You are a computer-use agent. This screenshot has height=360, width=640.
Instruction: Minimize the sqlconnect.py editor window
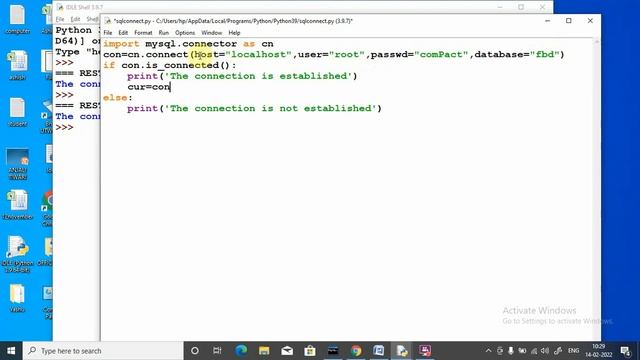[x=548, y=20]
